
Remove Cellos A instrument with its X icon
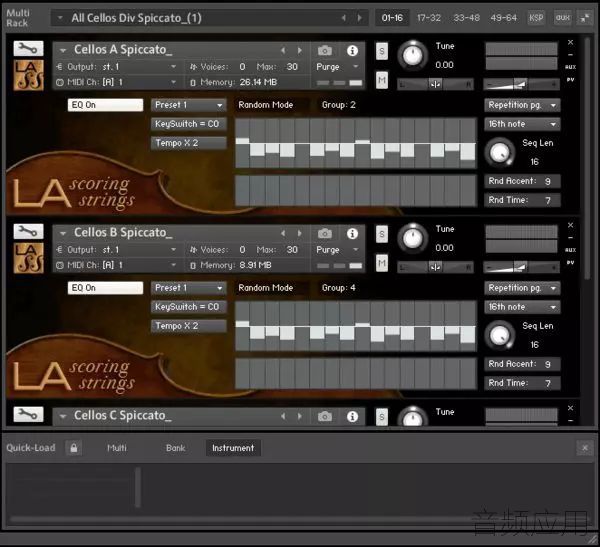[x=570, y=42]
